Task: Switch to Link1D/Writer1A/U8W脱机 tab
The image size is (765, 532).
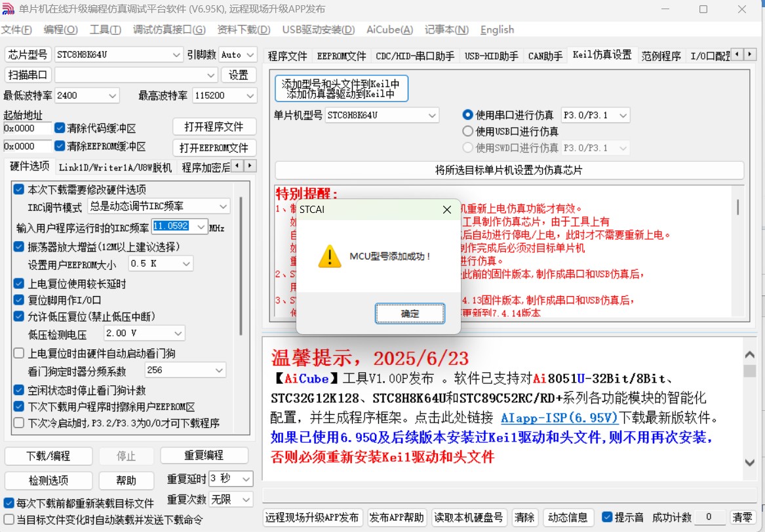Action: point(115,168)
